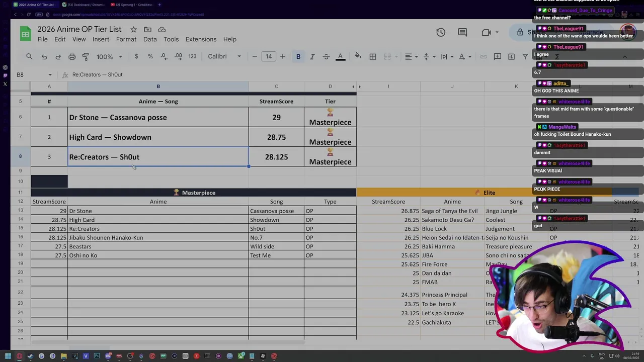This screenshot has width=644, height=362.
Task: Create a filter
Action: [x=525, y=57]
